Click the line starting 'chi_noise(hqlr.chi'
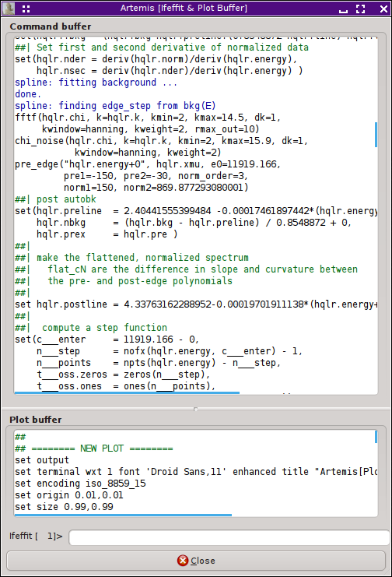This screenshot has width=392, height=577. (162, 141)
